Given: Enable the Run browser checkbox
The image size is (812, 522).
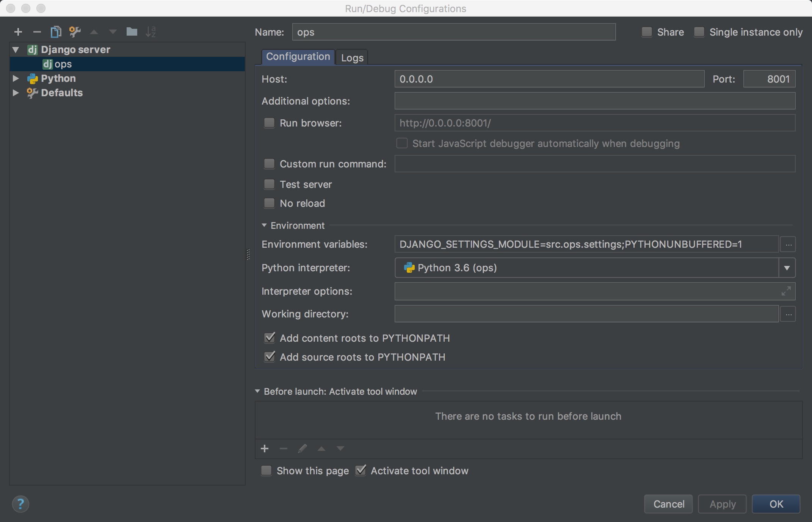Looking at the screenshot, I should tap(269, 123).
